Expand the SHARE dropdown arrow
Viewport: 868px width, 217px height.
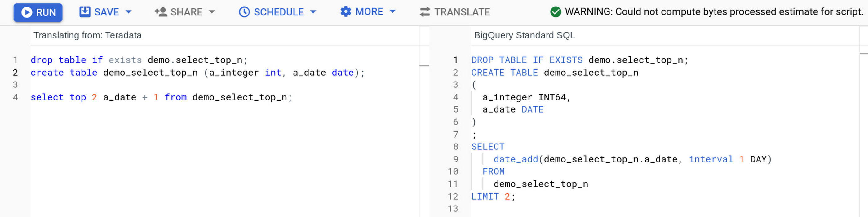(212, 12)
